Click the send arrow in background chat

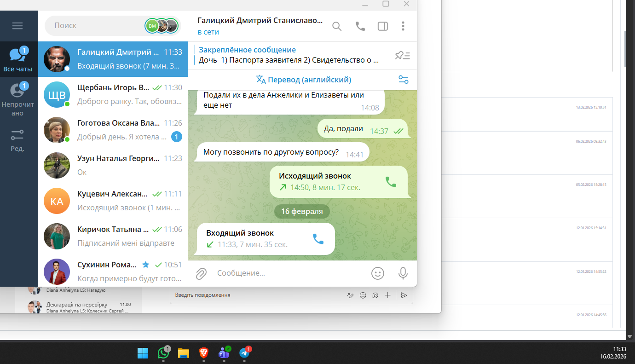tap(404, 295)
